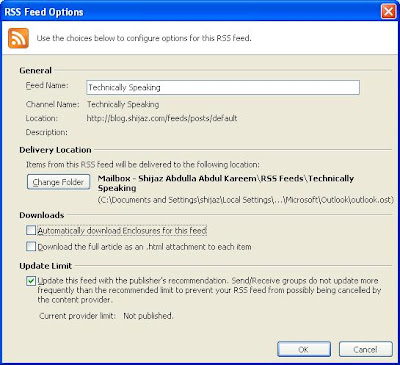Click the Not published provider limit value

pyautogui.click(x=148, y=316)
